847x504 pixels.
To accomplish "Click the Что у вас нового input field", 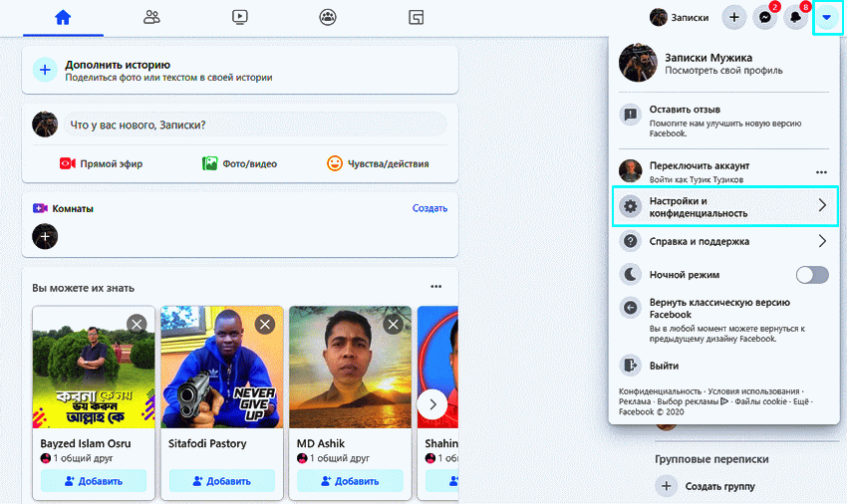I will point(255,125).
